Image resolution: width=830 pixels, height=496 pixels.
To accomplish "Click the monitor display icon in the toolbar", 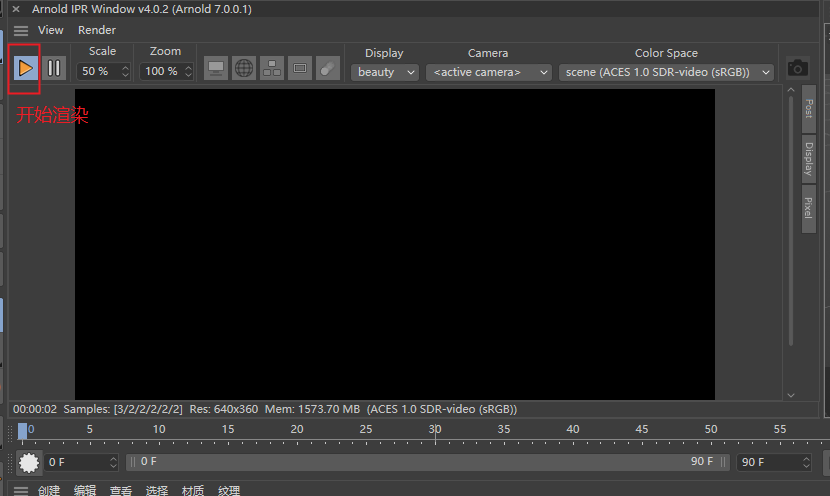I will click(215, 68).
